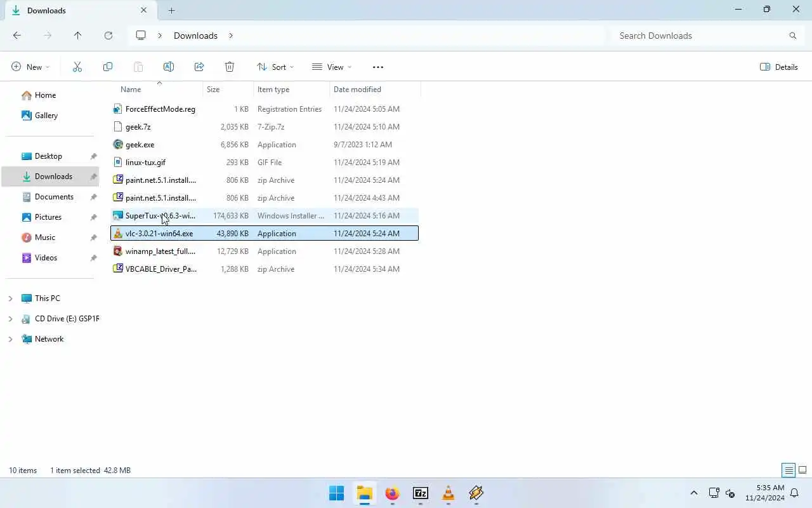Click the Share icon in toolbar
The height and width of the screenshot is (508, 812).
[x=199, y=67]
